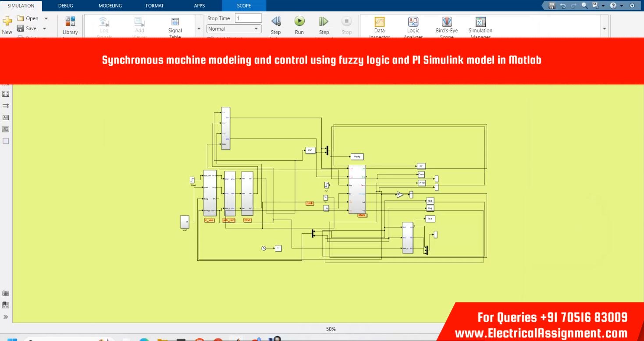Switch to the DEBUG tab
The image size is (644, 341).
click(66, 6)
